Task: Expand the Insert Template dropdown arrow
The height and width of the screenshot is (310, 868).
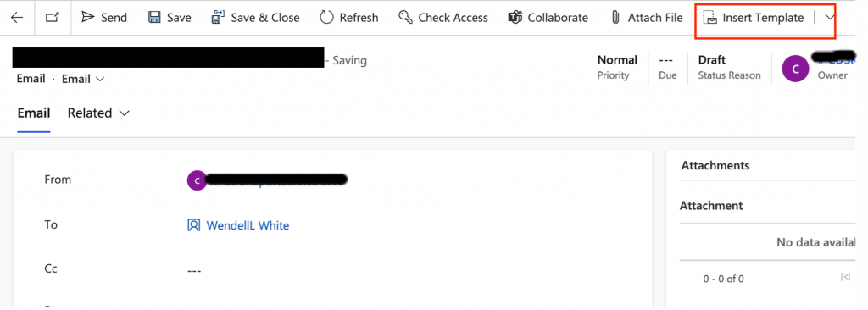Action: [830, 18]
